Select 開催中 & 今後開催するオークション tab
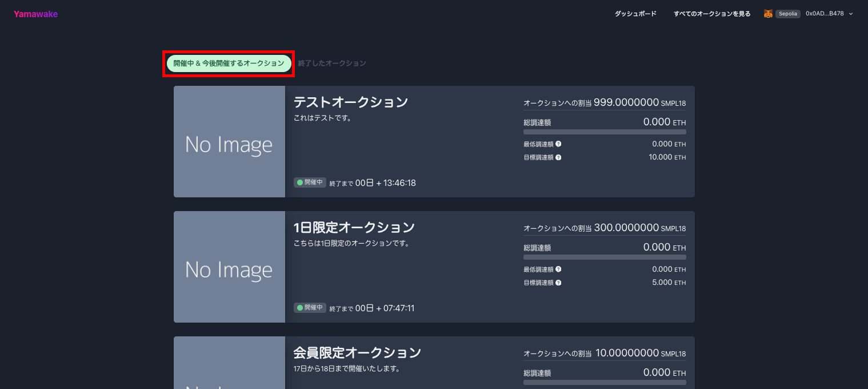Image resolution: width=868 pixels, height=389 pixels. [229, 63]
